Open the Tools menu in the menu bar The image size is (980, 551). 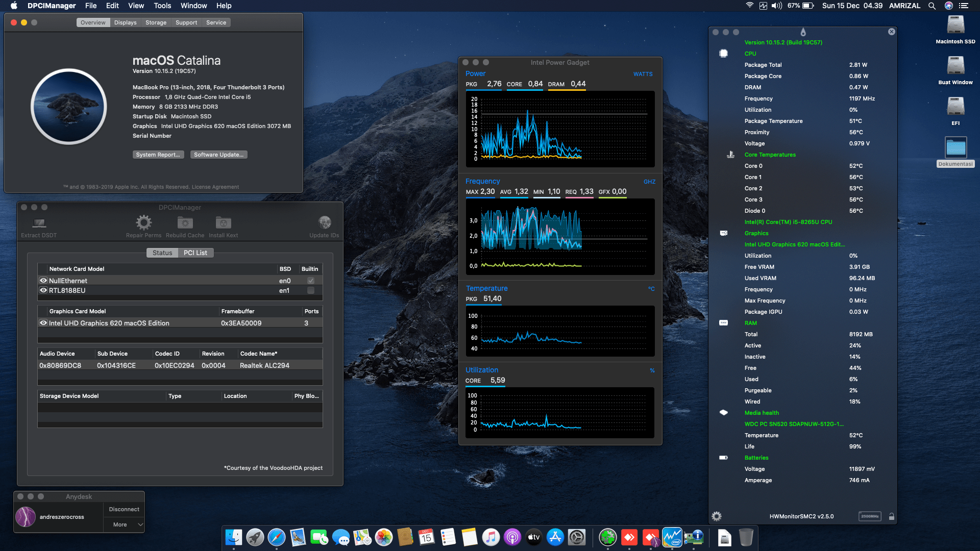162,6
